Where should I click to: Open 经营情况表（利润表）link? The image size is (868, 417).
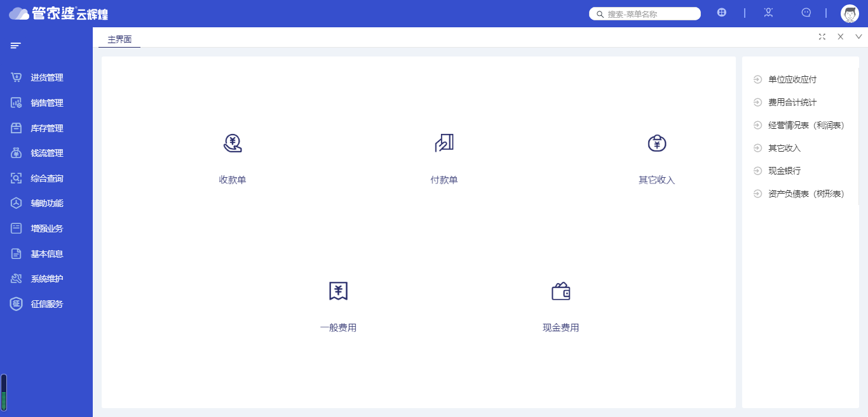(x=806, y=125)
